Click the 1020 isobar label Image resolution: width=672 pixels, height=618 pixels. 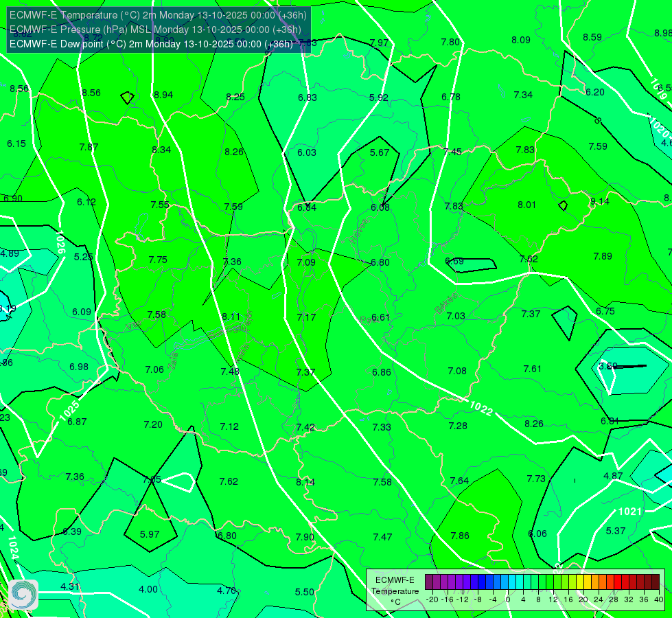659,126
